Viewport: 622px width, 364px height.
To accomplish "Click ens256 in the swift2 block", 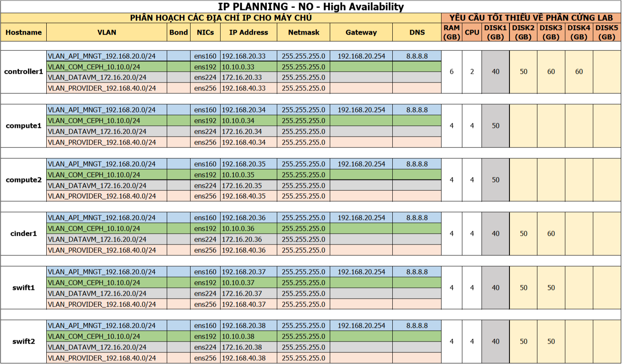I will pyautogui.click(x=206, y=358).
